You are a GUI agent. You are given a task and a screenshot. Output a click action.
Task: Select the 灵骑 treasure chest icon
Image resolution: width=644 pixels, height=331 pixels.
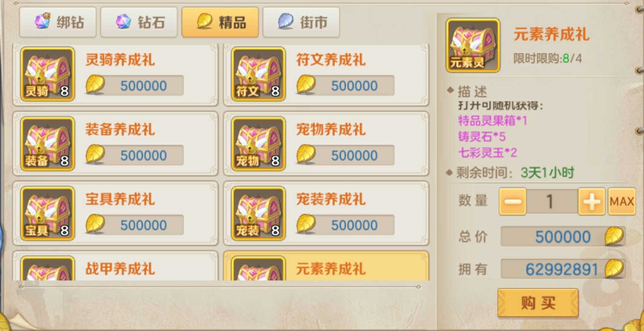(x=47, y=74)
